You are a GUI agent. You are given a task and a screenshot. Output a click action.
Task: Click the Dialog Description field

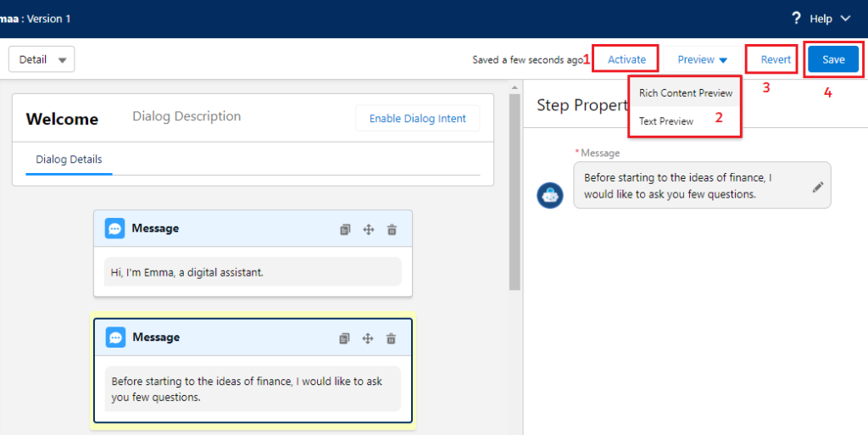(186, 117)
